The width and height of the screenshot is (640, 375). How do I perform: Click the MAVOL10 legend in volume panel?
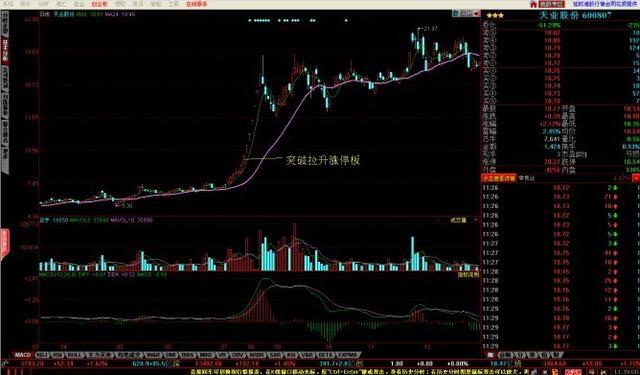coord(131,220)
